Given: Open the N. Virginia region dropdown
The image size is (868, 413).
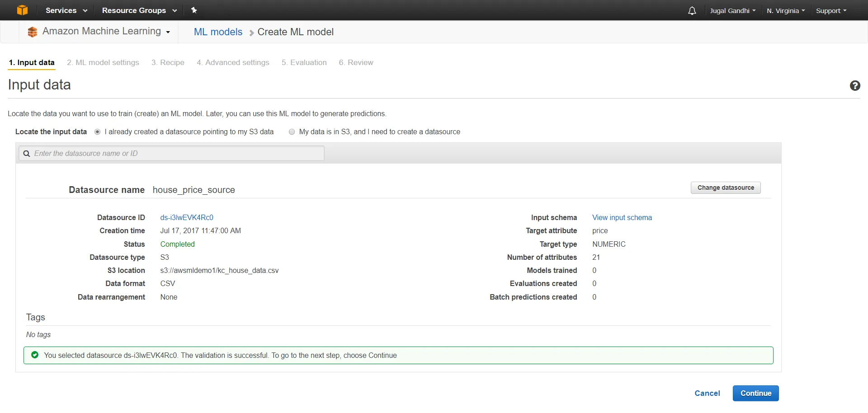Looking at the screenshot, I should pos(786,10).
